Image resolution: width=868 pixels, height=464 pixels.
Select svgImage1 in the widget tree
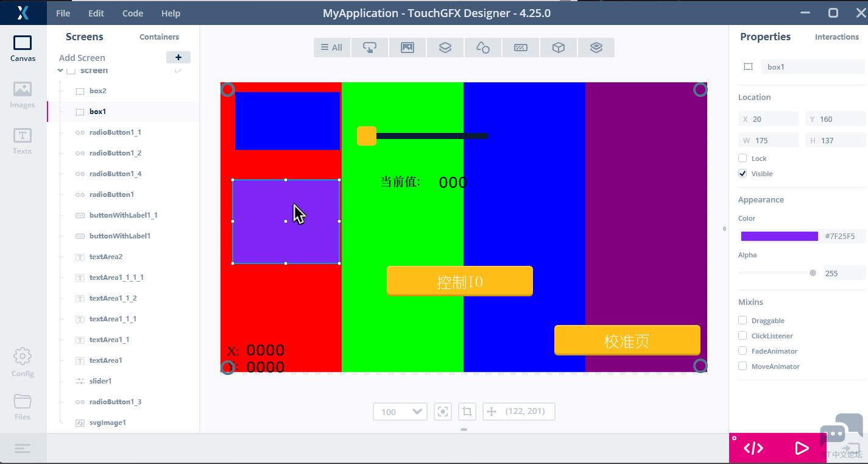click(x=107, y=423)
